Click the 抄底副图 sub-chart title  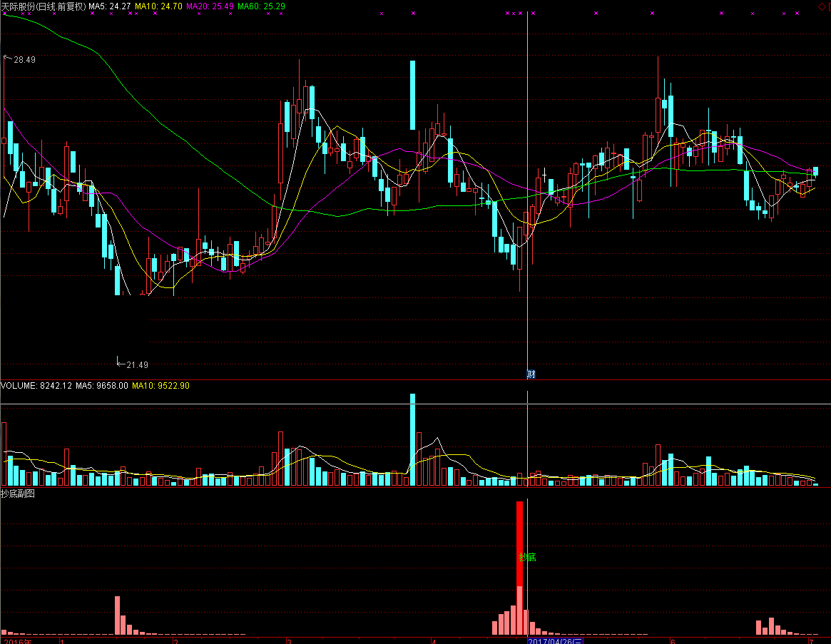coord(18,494)
